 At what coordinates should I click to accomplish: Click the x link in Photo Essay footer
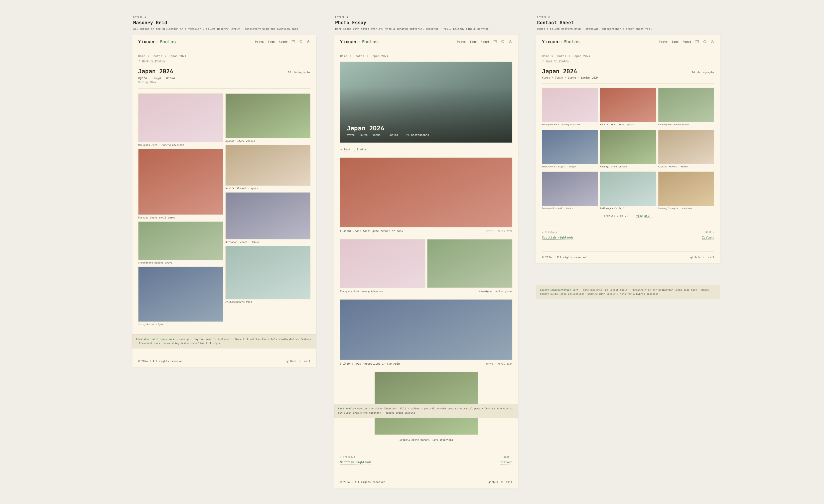502,482
